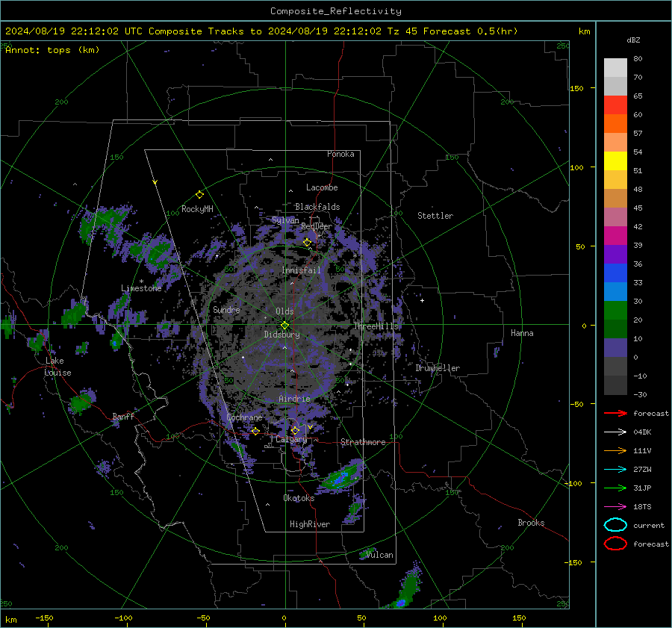Screen dimensions: 672x628
Task: Click the red forecast arrow in legend
Action: [615, 413]
